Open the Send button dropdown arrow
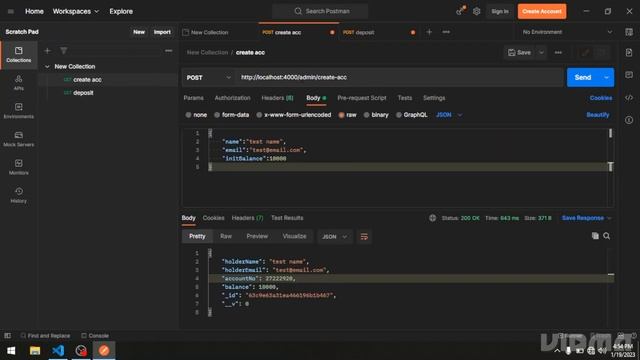 [607, 78]
